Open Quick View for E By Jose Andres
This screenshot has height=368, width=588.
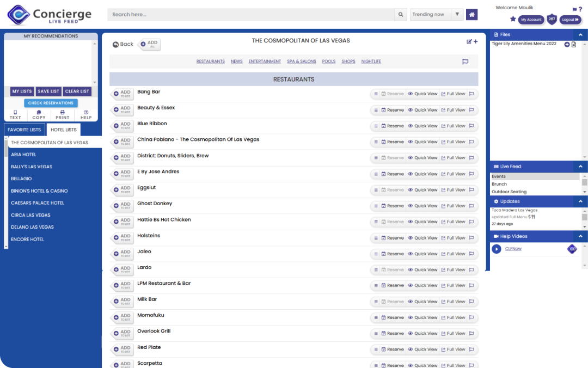(x=422, y=174)
